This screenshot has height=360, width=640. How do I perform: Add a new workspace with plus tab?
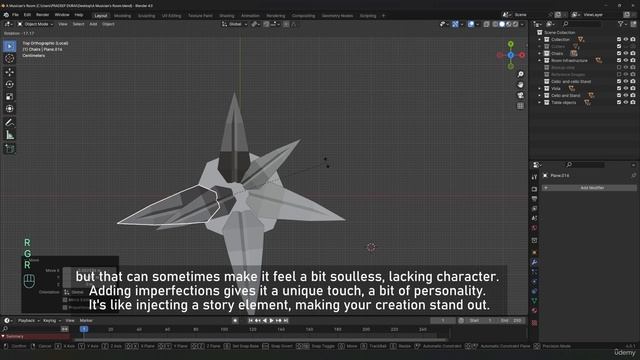[383, 16]
